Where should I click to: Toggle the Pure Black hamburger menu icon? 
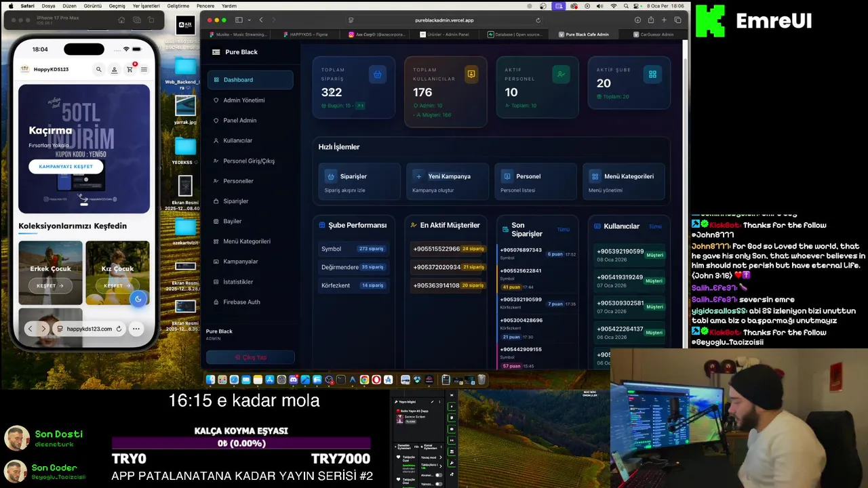tap(216, 52)
